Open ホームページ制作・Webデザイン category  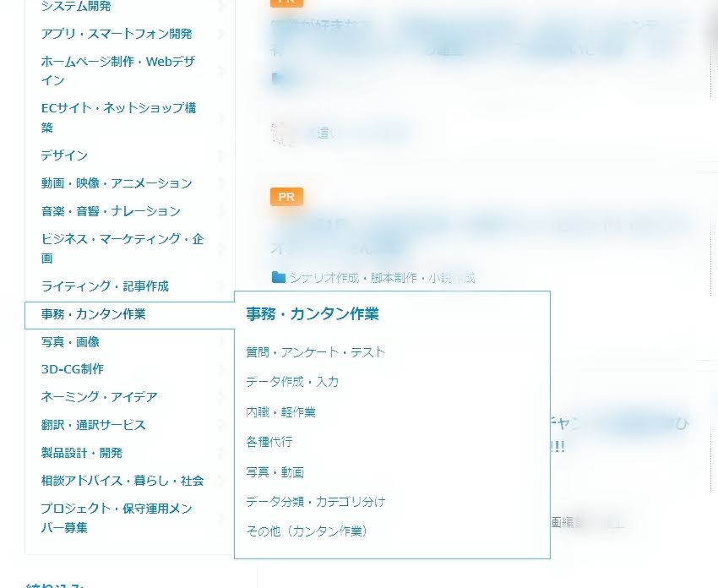coord(118,71)
